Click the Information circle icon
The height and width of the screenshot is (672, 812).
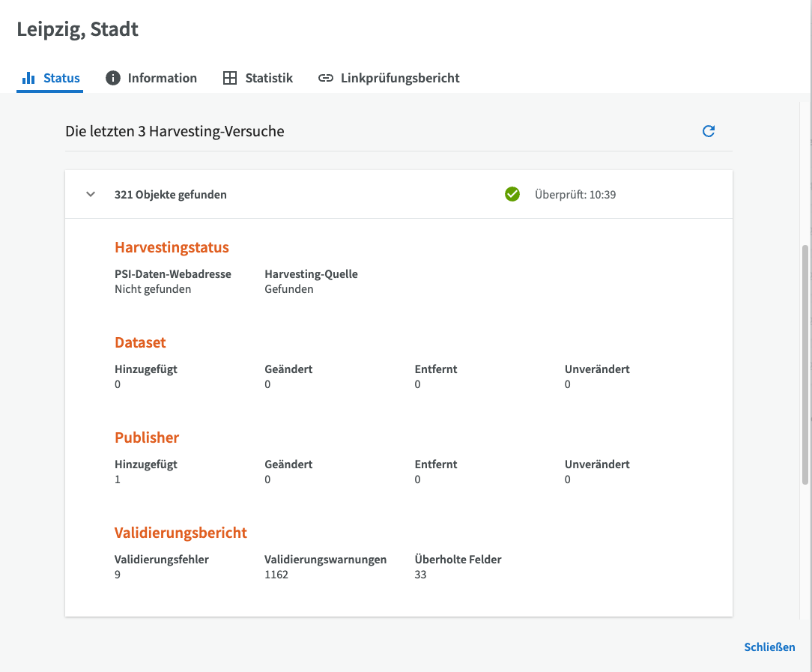pos(113,78)
